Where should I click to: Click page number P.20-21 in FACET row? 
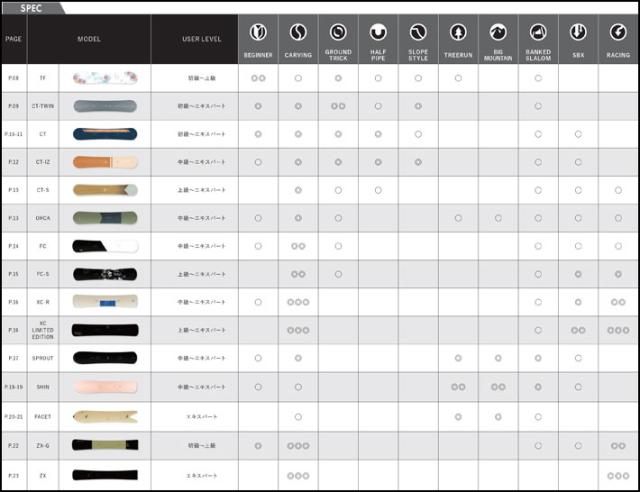[13, 416]
